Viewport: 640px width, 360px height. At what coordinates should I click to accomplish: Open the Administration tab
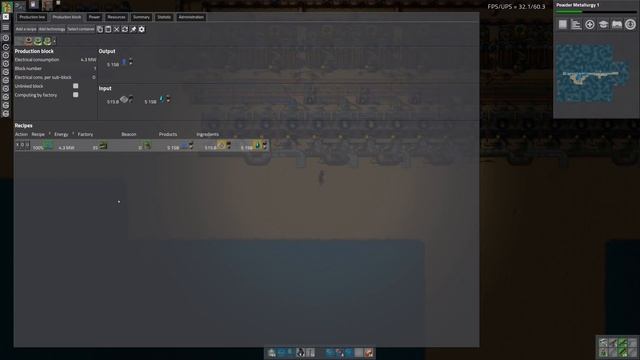[191, 17]
